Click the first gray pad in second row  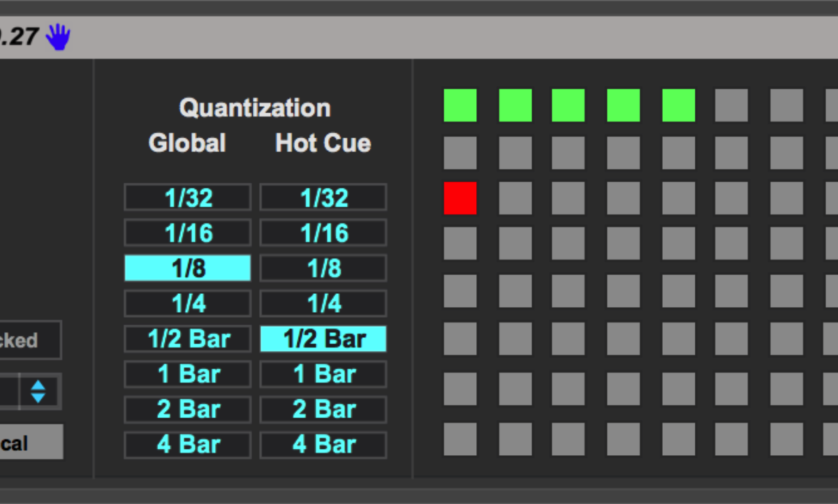click(x=460, y=153)
